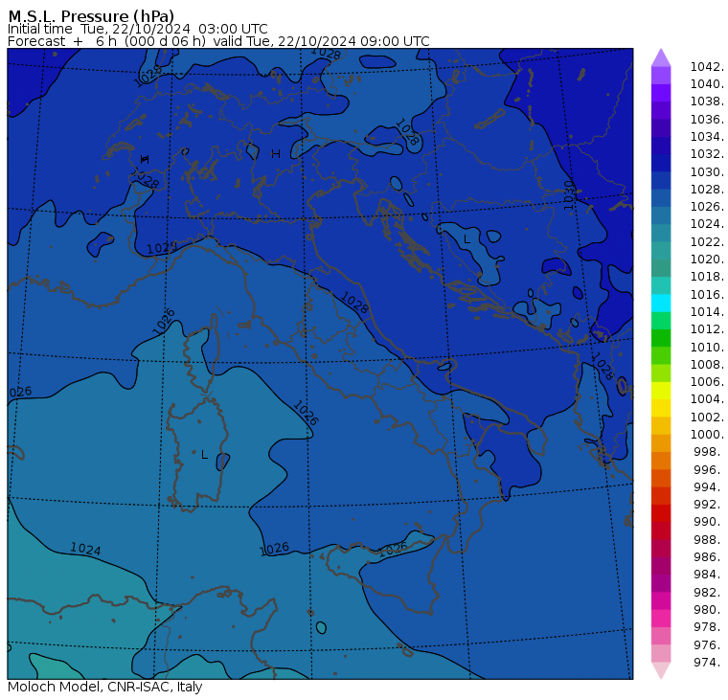Pick the orange legend band between 998 and 1000
Screen dimensions: 728x700
[661, 443]
